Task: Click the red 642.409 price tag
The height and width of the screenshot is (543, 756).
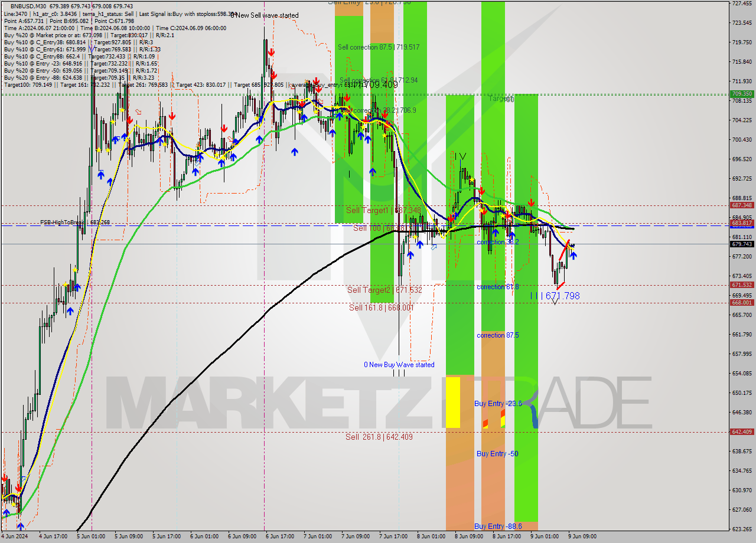Action: coord(742,431)
